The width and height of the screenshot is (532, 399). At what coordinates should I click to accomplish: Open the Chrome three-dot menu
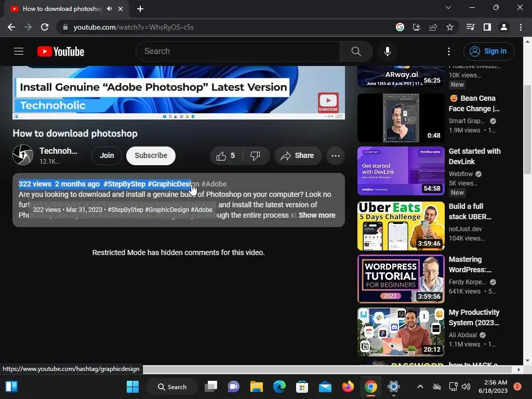pyautogui.click(x=521, y=27)
